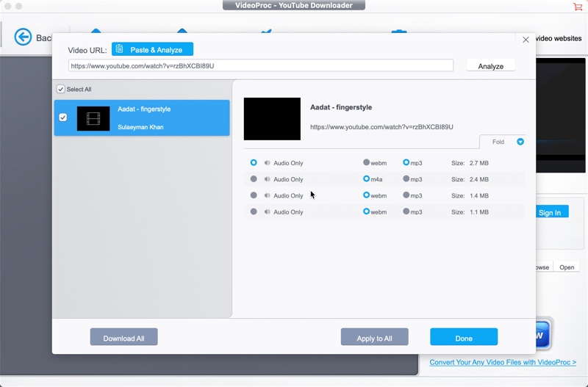This screenshot has height=387, width=588.
Task: Select the 2.7 MB audio row radio
Action: pyautogui.click(x=254, y=162)
